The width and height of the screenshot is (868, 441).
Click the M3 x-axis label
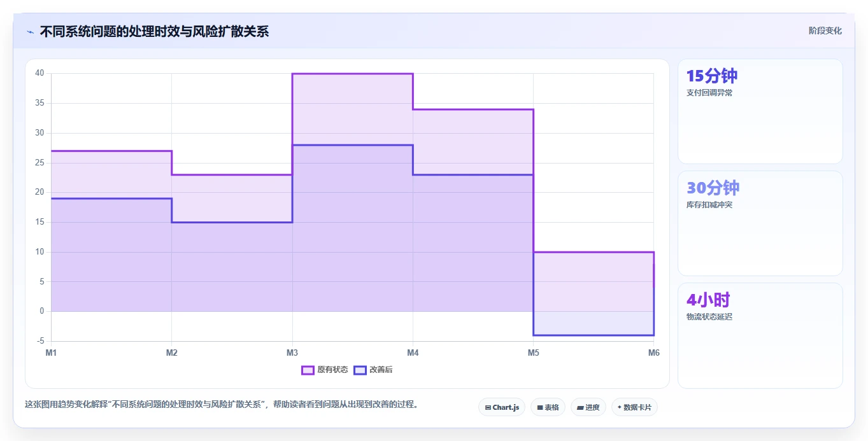(292, 352)
